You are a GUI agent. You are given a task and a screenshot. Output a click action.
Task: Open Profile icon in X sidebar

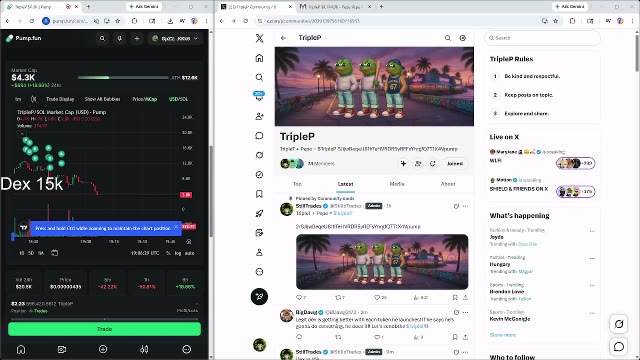[259, 252]
